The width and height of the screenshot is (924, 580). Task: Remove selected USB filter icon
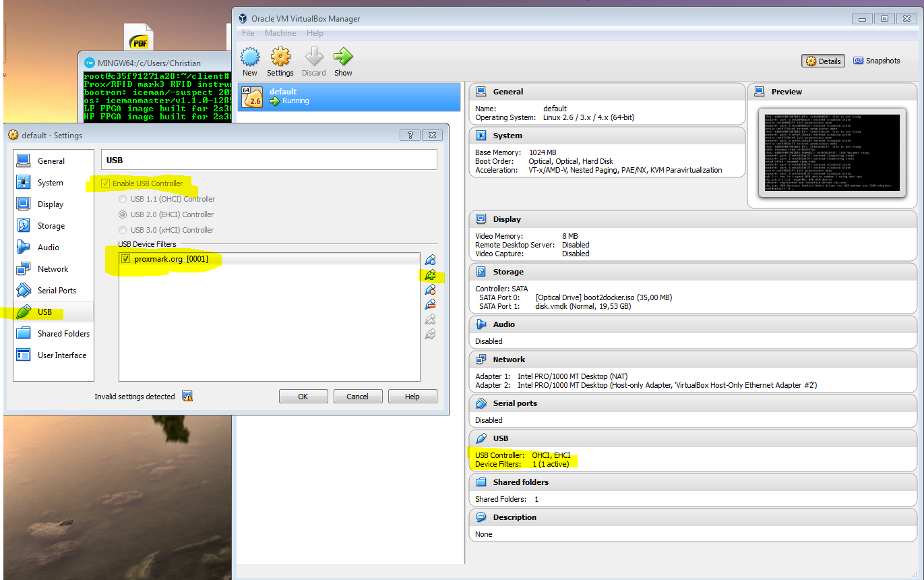(430, 305)
